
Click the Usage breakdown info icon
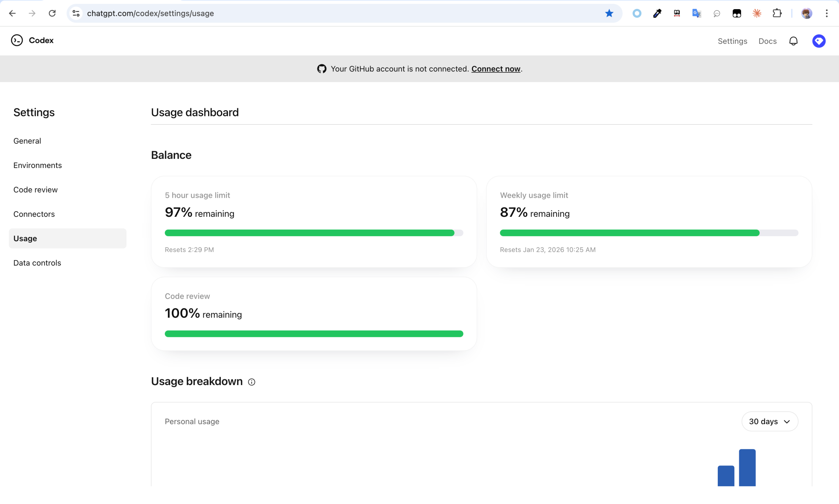(251, 382)
